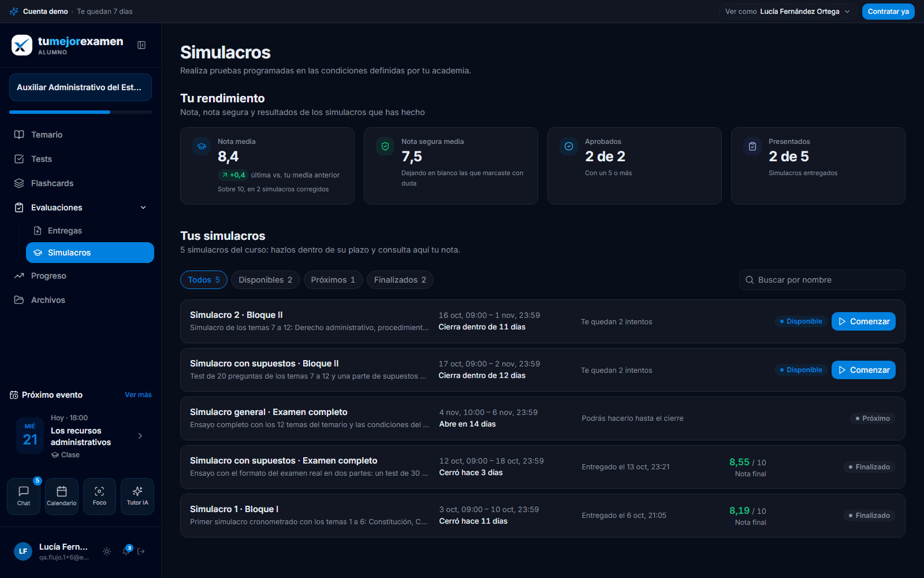Open the notifications bell
This screenshot has height=578, width=924.
point(126,551)
